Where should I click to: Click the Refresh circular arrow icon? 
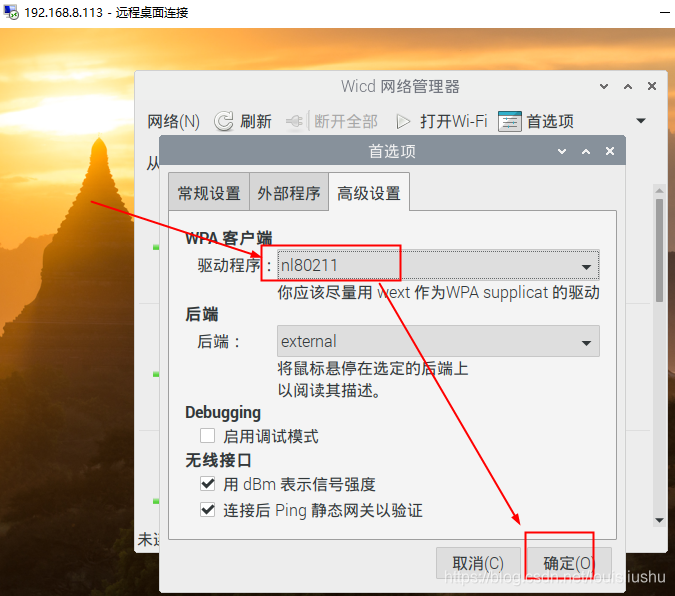[x=224, y=121]
